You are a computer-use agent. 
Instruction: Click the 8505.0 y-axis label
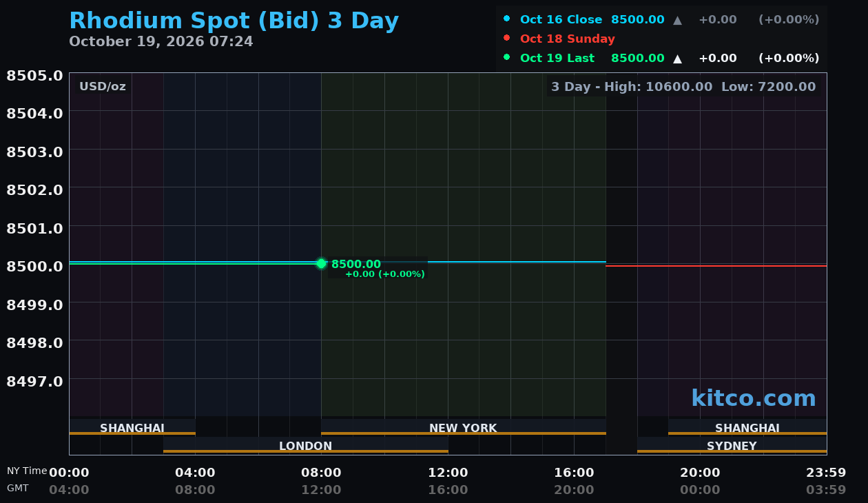pyautogui.click(x=34, y=75)
